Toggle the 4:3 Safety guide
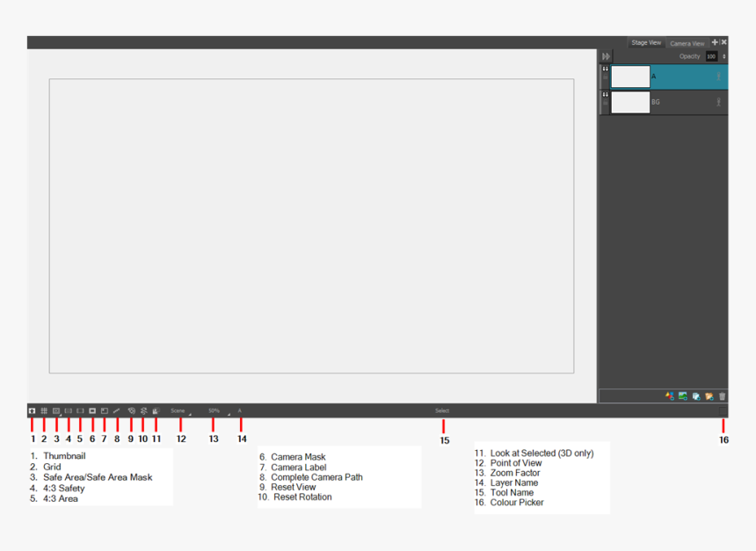The height and width of the screenshot is (551, 756). coord(69,410)
